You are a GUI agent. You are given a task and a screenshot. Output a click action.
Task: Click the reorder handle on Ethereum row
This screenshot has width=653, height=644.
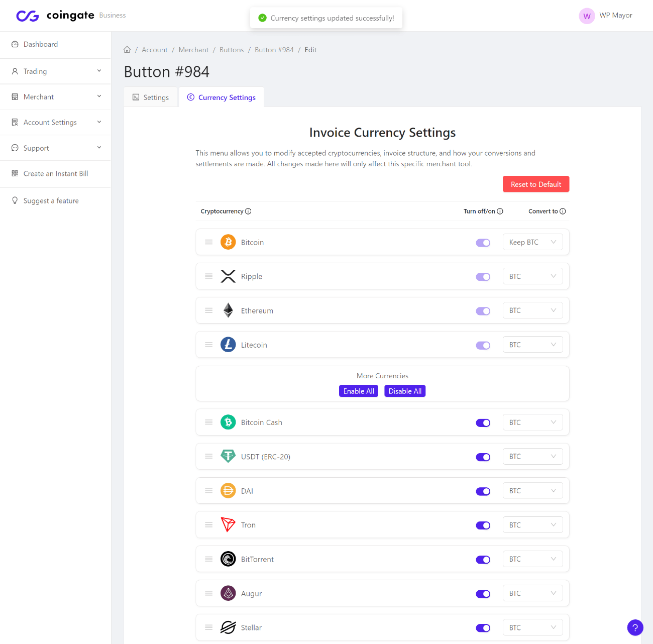[x=208, y=310]
